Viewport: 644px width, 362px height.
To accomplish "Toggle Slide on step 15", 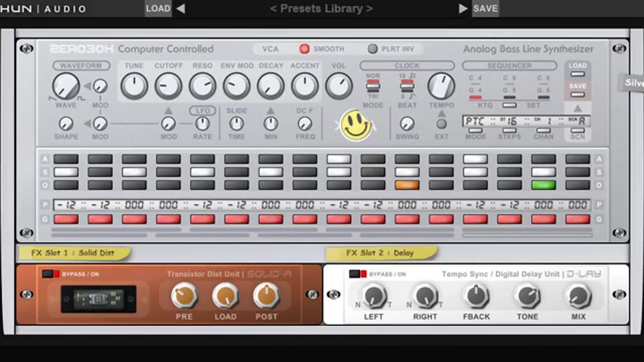I will click(544, 172).
